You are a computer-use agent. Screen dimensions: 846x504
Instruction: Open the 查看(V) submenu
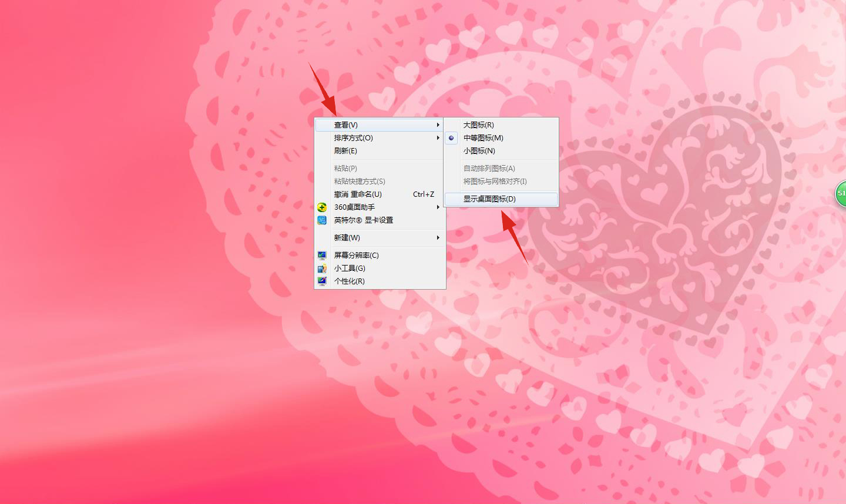380,125
